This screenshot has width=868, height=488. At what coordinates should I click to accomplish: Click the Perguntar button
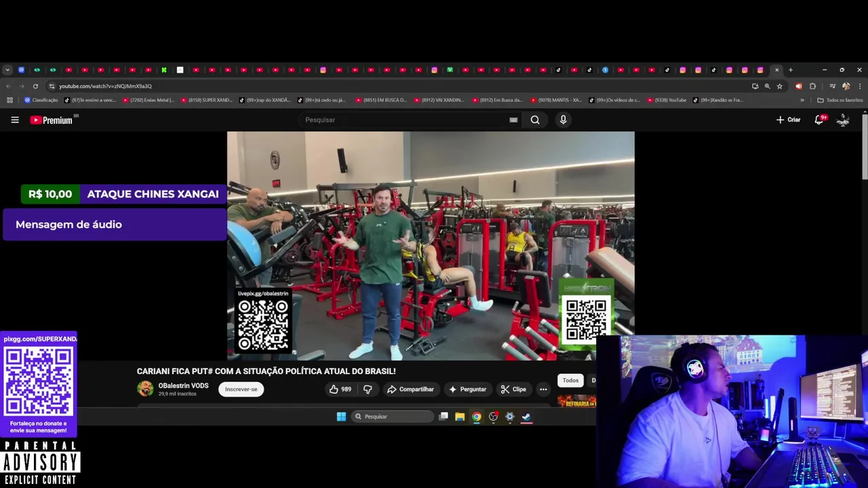[467, 389]
